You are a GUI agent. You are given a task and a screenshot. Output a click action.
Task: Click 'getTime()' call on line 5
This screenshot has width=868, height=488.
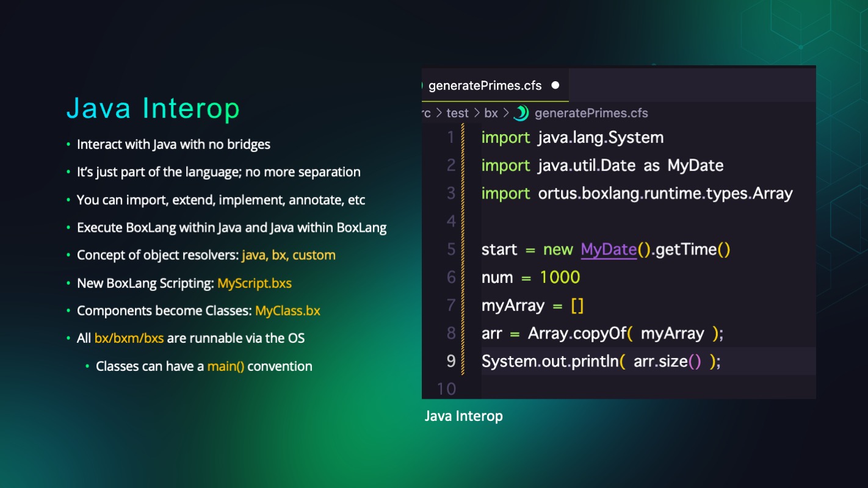(x=693, y=249)
